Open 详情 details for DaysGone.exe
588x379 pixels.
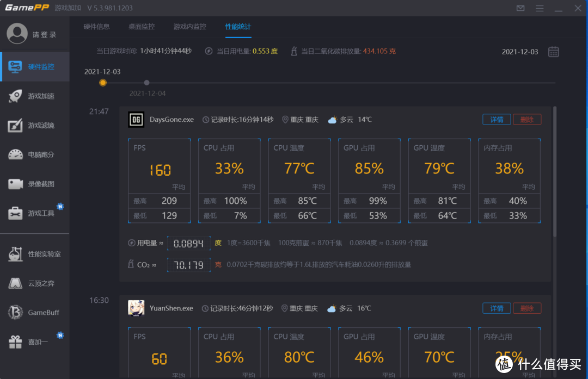tap(497, 120)
